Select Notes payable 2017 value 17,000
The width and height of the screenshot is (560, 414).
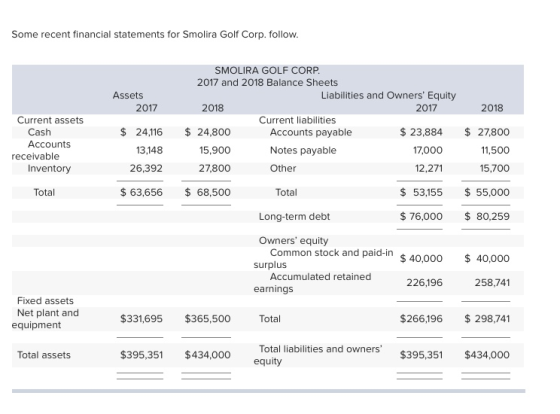[x=428, y=150]
